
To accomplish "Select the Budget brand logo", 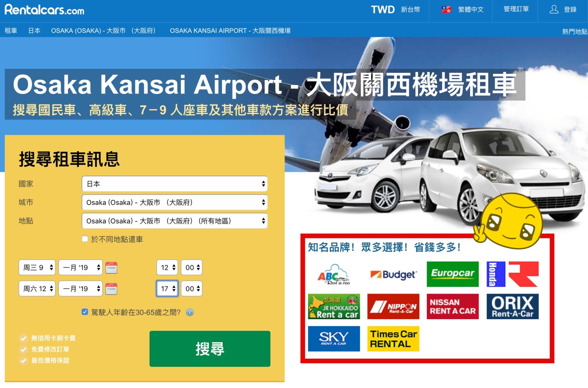I will click(x=393, y=274).
